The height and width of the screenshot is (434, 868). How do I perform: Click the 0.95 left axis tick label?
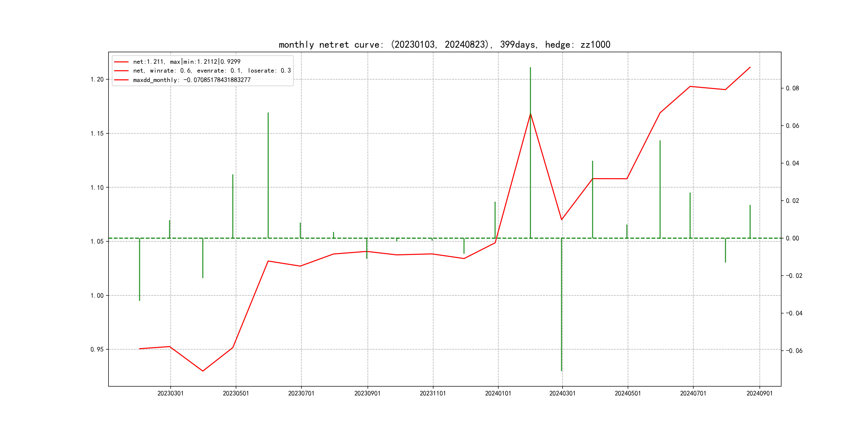point(97,349)
